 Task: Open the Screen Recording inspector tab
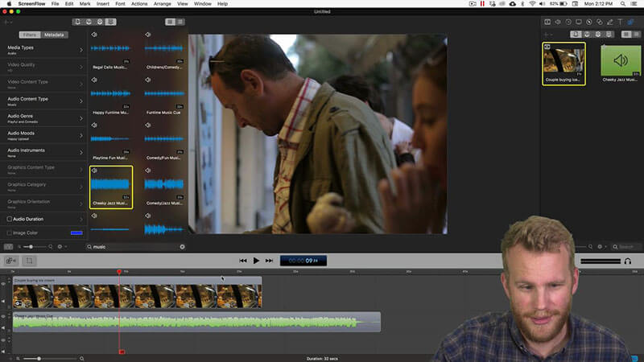tap(579, 22)
